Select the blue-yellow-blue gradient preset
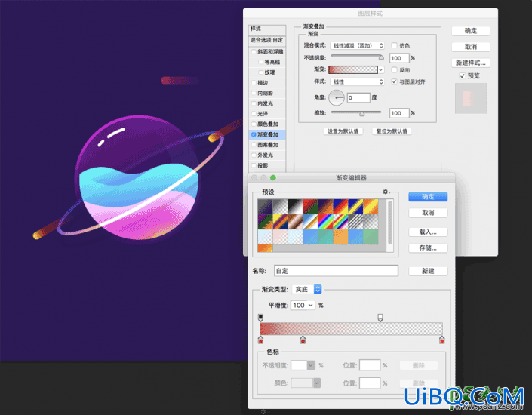Image resolution: width=532 pixels, height=415 pixels. pyautogui.click(x=355, y=206)
